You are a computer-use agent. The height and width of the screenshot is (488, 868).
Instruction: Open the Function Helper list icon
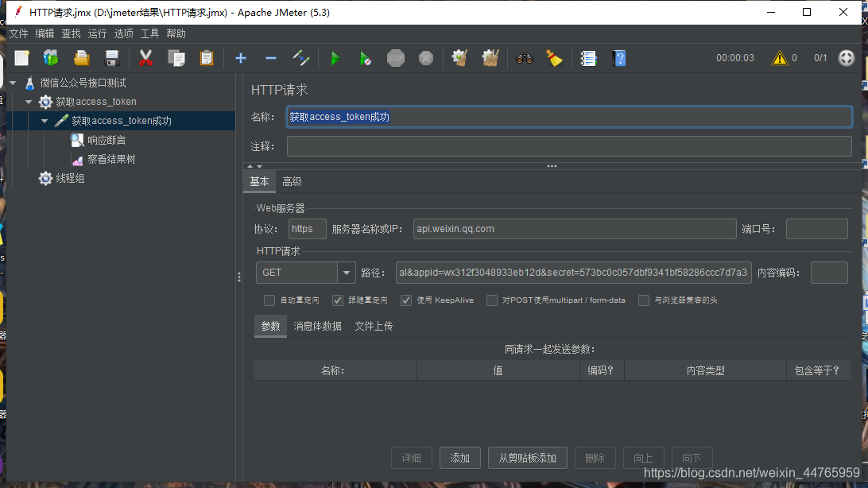coord(588,58)
